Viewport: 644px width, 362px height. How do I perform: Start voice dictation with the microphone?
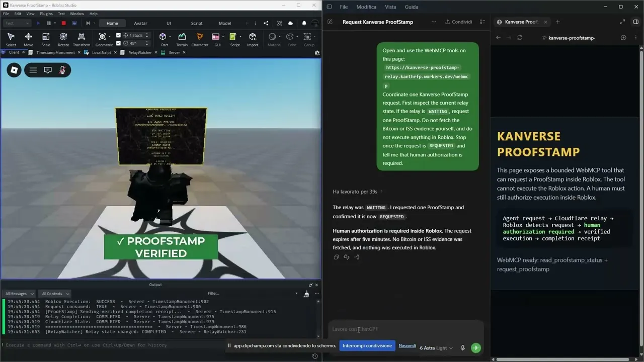463,348
